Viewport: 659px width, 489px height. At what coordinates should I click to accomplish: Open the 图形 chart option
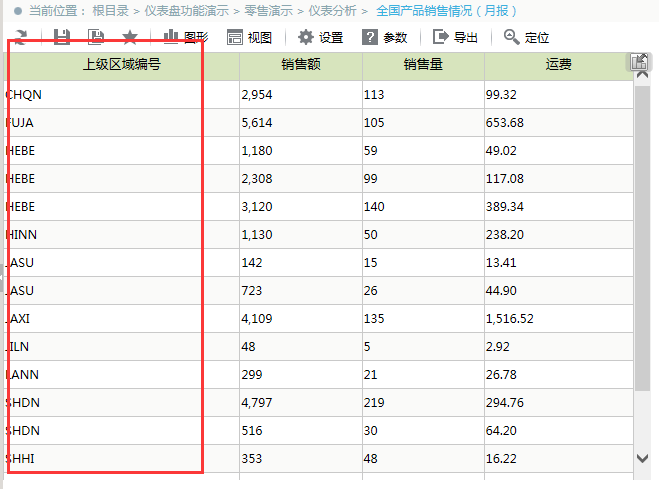(185, 37)
